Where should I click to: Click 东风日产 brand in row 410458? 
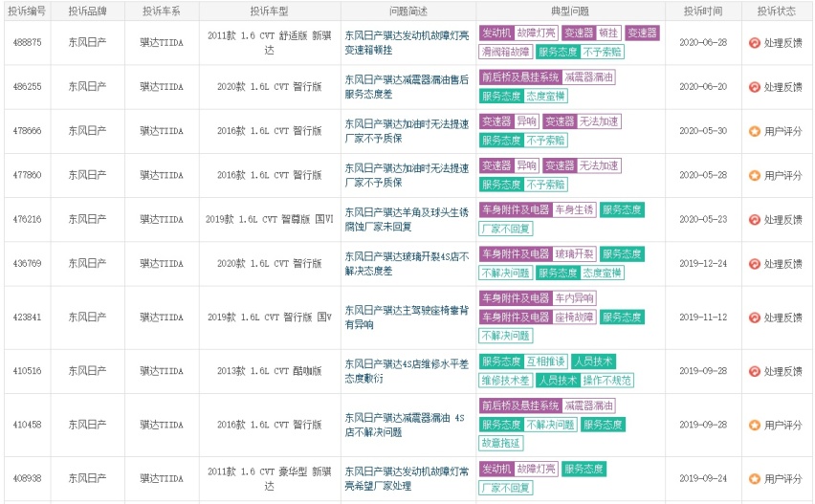click(x=87, y=425)
